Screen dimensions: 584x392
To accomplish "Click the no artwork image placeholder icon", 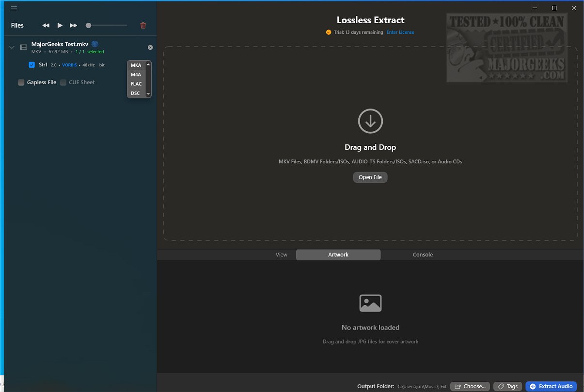I will point(370,303).
